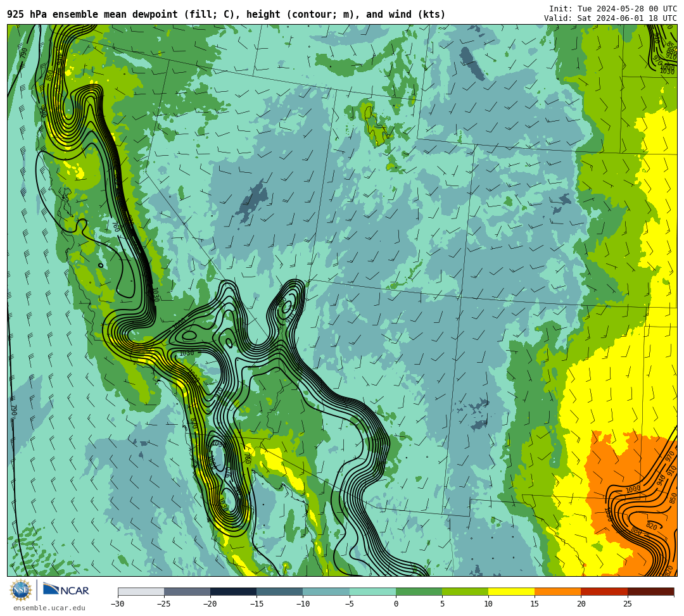Click the colorbar label '-15'
This screenshot has width=684, height=616.
tap(256, 604)
